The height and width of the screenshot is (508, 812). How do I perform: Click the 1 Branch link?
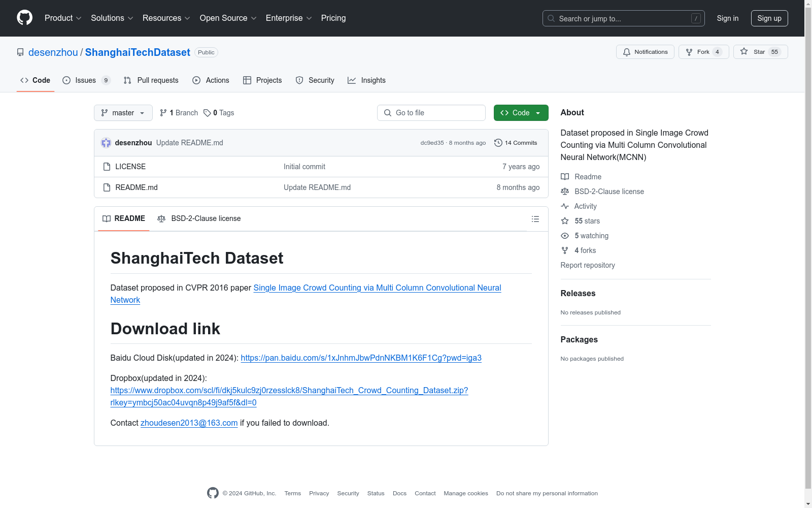(179, 113)
